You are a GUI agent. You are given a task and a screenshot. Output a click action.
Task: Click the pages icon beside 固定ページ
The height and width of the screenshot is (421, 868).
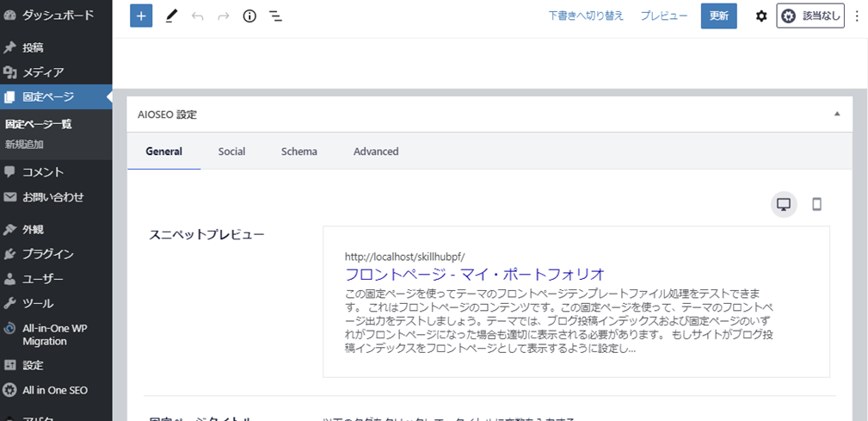(x=9, y=97)
